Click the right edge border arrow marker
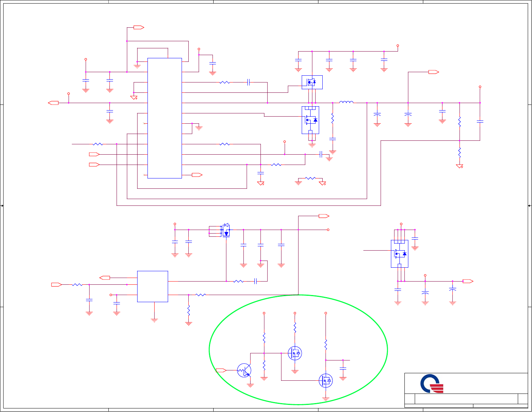 point(530,206)
